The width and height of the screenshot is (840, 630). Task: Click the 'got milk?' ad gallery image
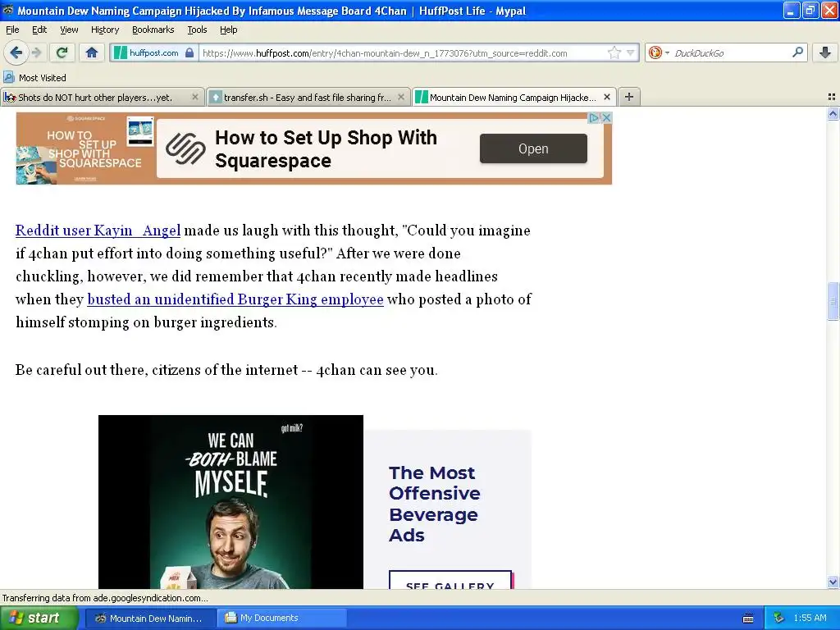(231, 502)
